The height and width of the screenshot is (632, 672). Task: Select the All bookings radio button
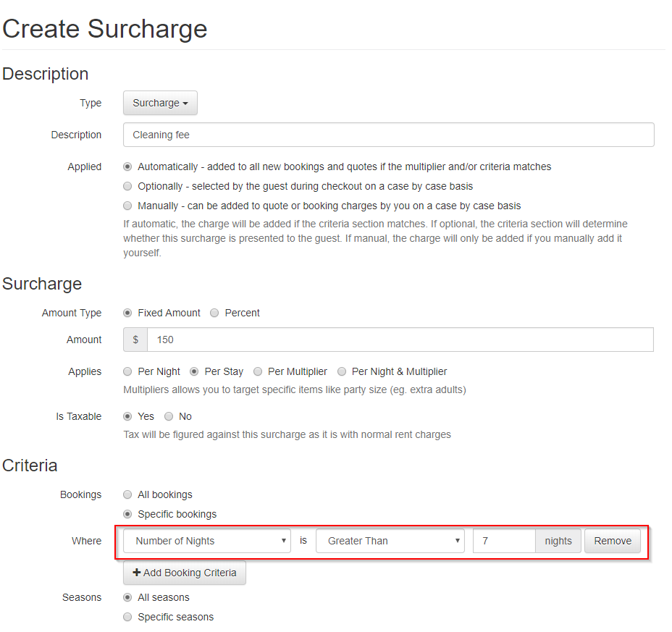tap(127, 494)
